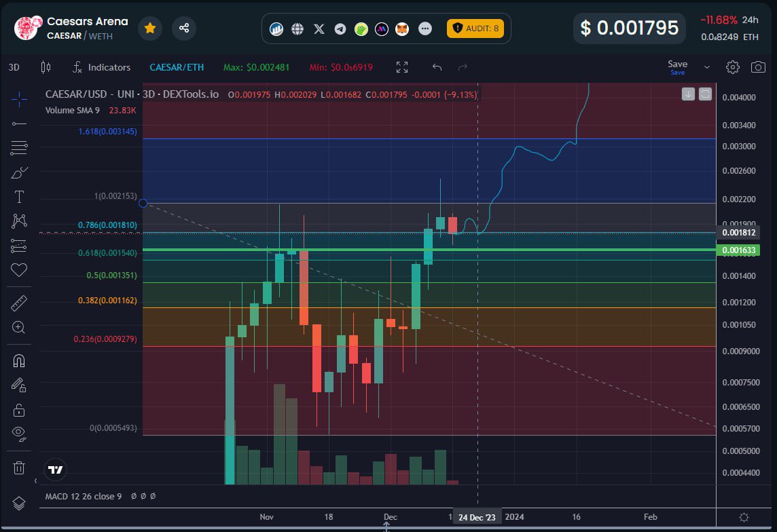Viewport: 777px width, 532px height.
Task: Select the Fibonacci/Gann lines tool
Action: tap(19, 147)
